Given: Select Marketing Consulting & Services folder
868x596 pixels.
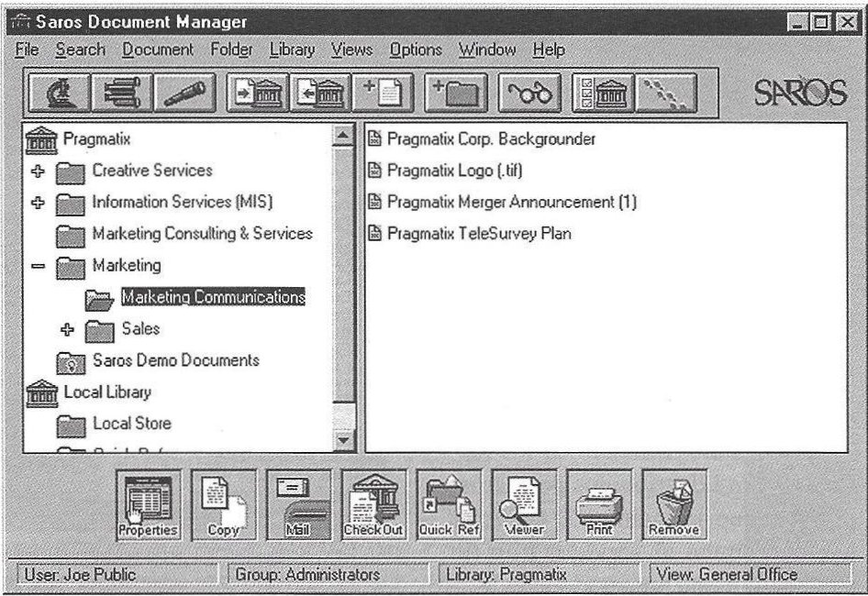Looking at the screenshot, I should [202, 234].
